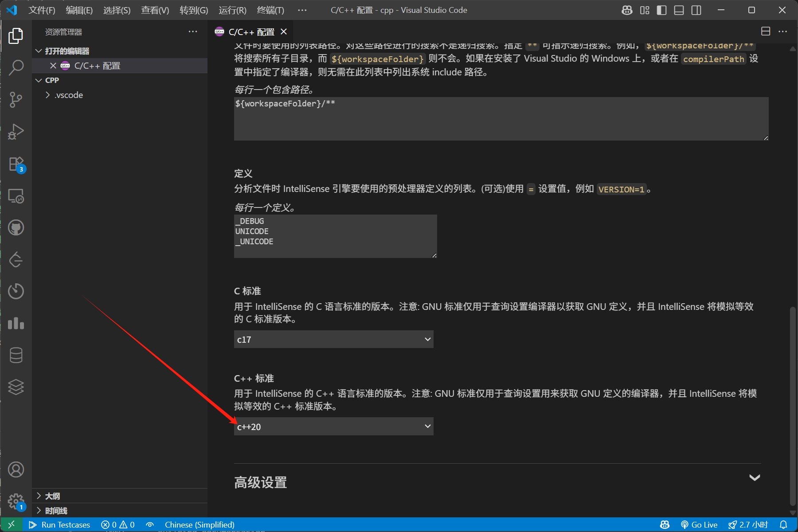
Task: Open the Accounts icon in lower sidebar
Action: click(16, 469)
